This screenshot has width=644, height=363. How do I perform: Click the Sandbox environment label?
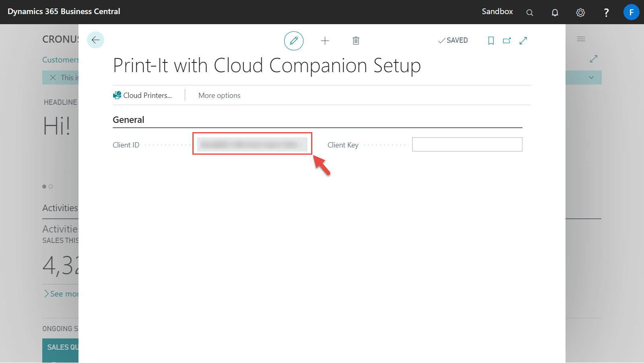click(x=497, y=12)
